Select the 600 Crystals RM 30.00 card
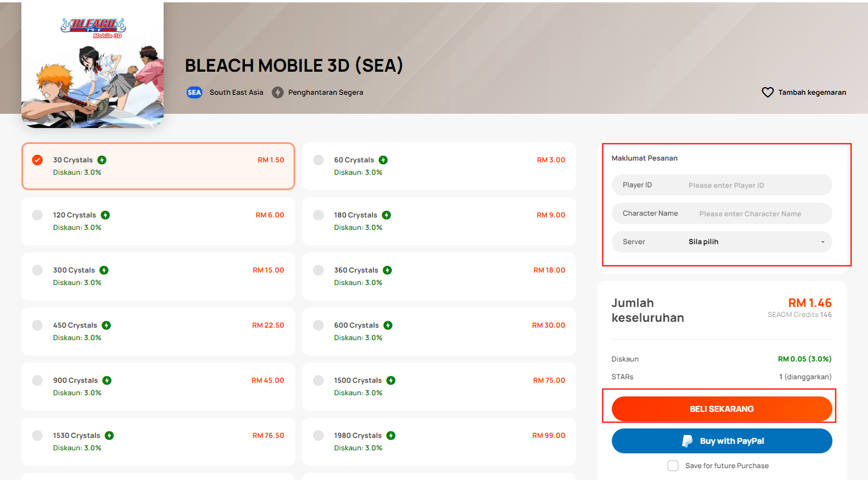 pos(439,331)
